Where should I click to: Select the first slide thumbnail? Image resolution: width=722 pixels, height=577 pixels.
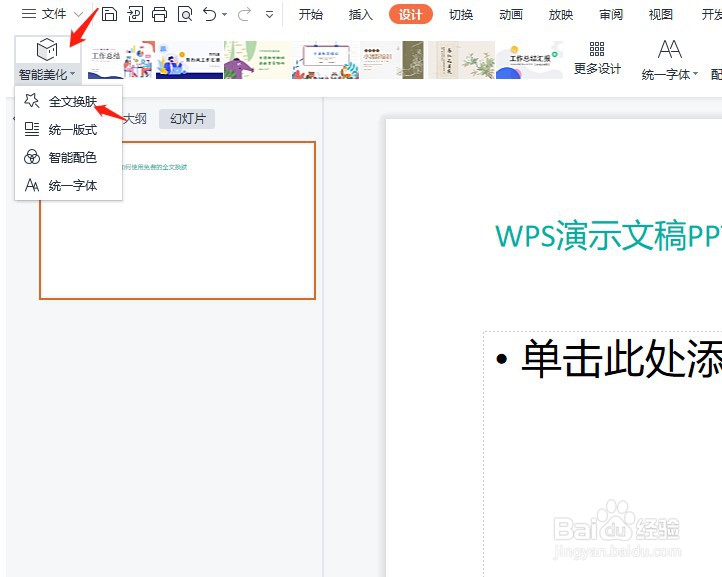pos(177,220)
